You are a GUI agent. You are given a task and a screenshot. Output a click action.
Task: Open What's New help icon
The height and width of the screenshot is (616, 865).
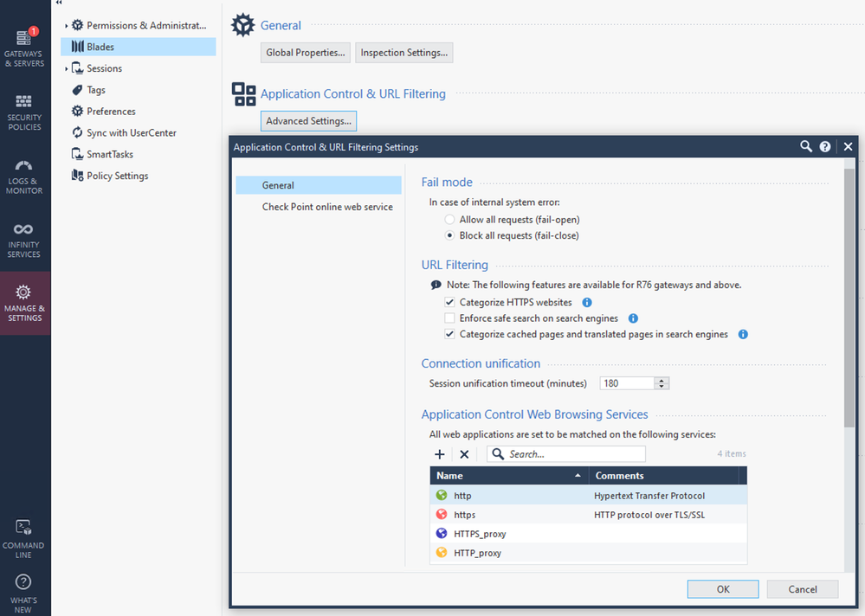23,582
